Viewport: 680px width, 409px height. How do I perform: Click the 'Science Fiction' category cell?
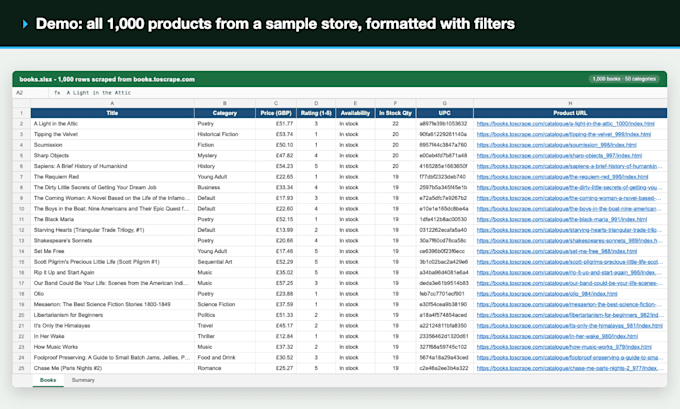225,304
